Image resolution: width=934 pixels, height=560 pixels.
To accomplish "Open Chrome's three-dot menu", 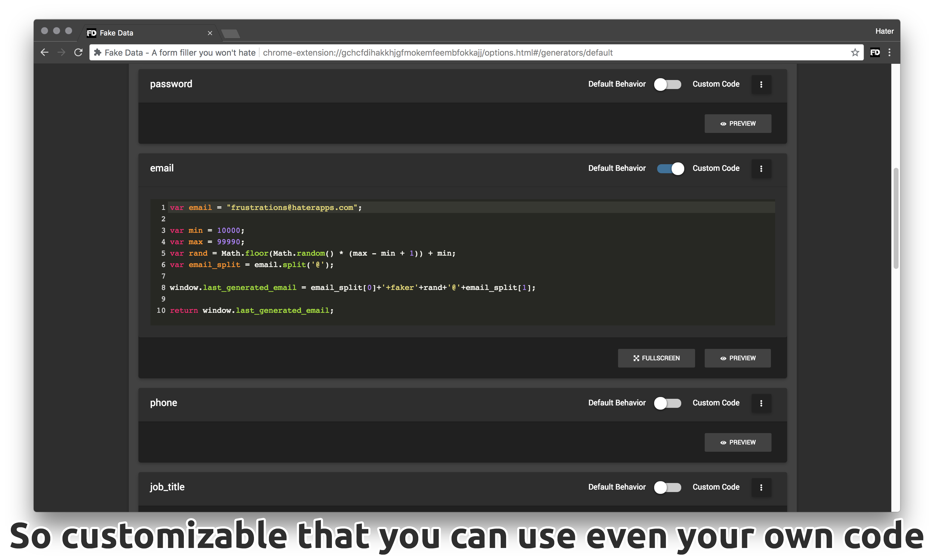I will coord(889,52).
